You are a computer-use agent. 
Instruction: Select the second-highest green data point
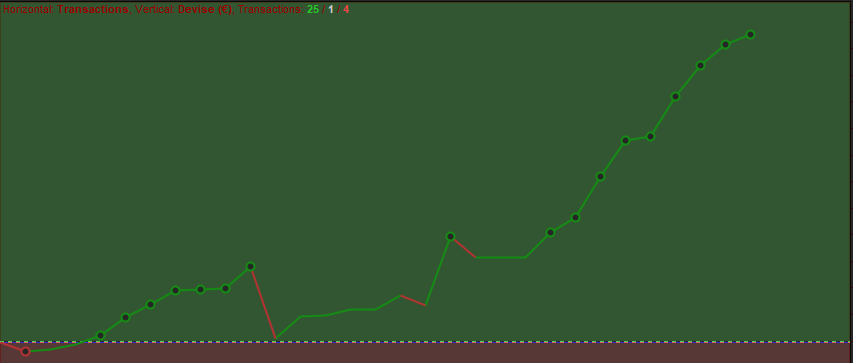725,44
